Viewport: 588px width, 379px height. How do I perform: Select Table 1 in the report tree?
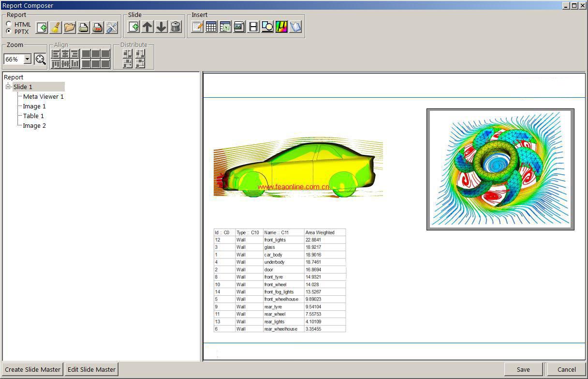coord(33,116)
